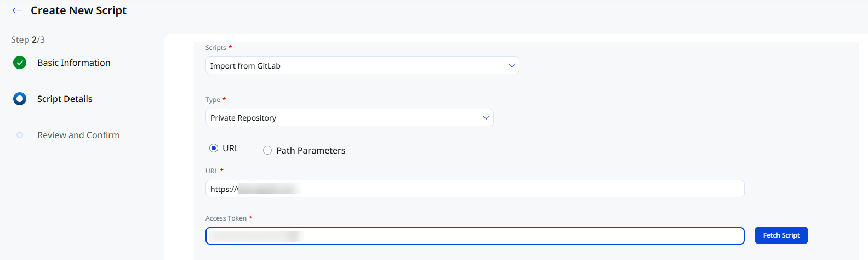Screen dimensions: 868x260
Task: Select the URL radio button
Action: click(x=214, y=148)
